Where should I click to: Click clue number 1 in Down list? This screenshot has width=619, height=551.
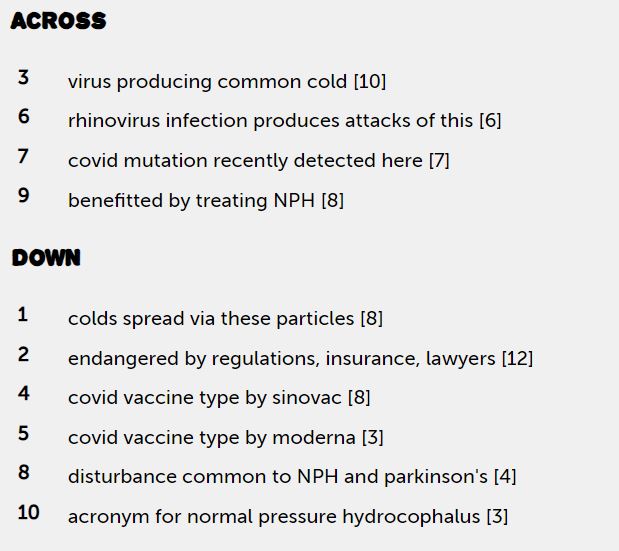click(x=22, y=315)
